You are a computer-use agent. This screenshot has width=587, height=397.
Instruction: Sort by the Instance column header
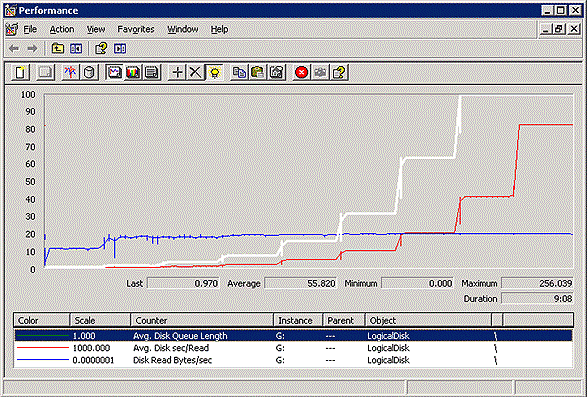[x=298, y=321]
